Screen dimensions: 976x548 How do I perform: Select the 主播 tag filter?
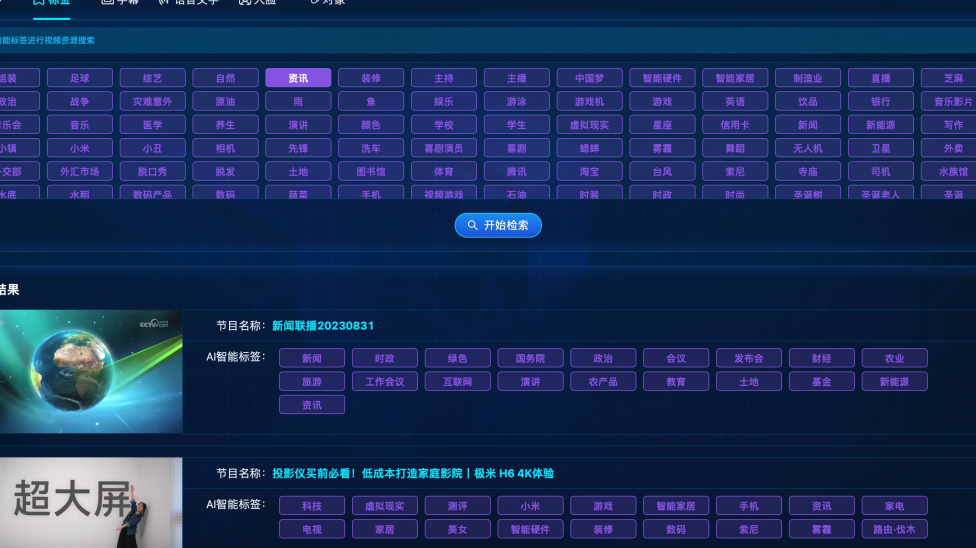pyautogui.click(x=517, y=78)
